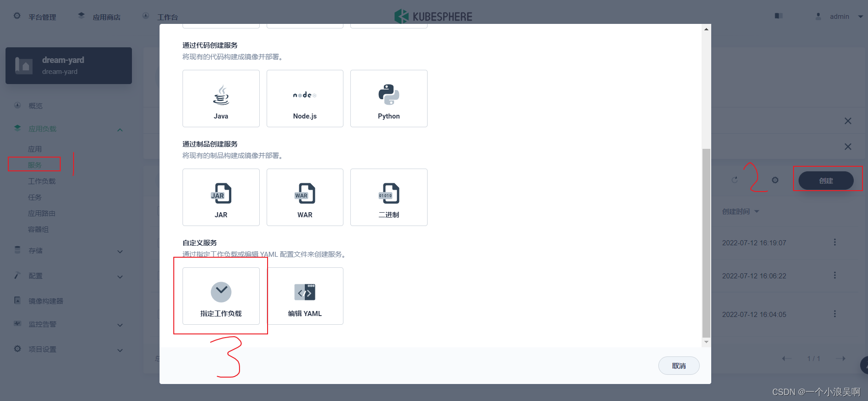Open 应用 in the sidebar
Viewport: 868px width, 401px height.
35,149
